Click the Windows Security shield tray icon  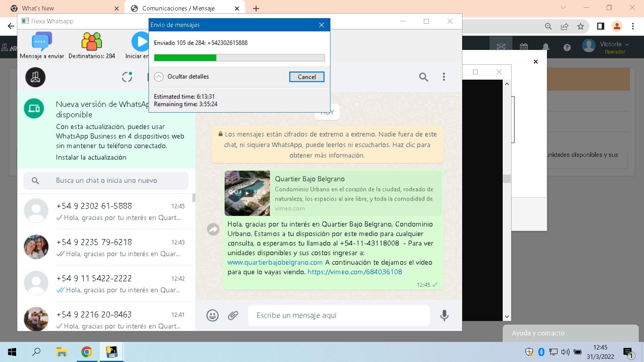click(x=529, y=352)
